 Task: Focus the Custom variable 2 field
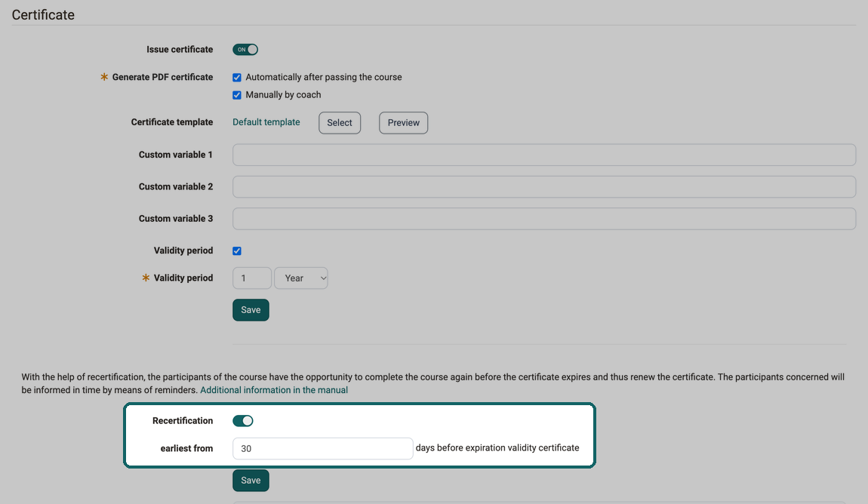(x=544, y=187)
